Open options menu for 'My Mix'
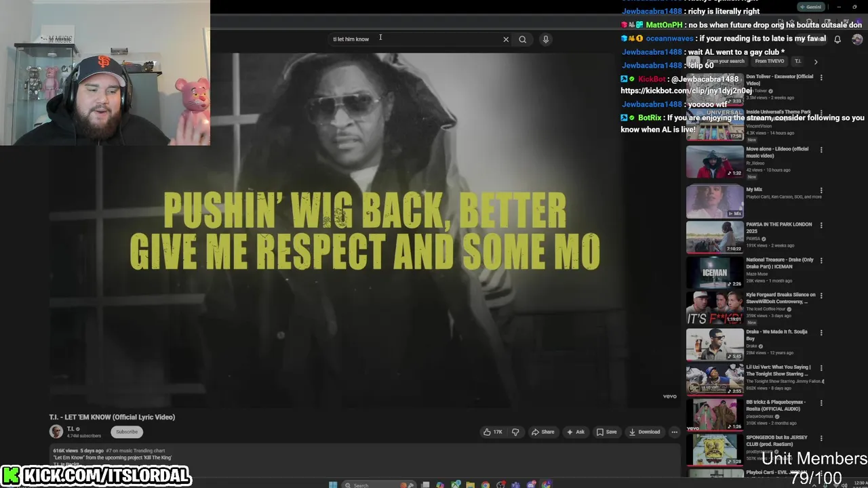 (x=821, y=190)
